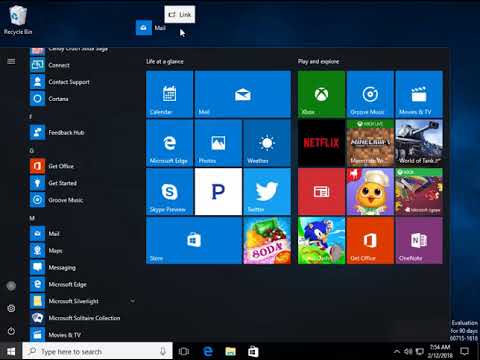Open the chef chick game tile
Image resolution: width=480 pixels, height=360 pixels.
[x=370, y=192]
